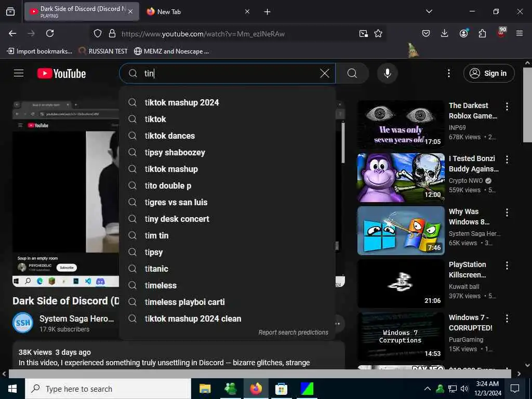Open extension icon with 90 badge
532x399 pixels.
(x=501, y=32)
